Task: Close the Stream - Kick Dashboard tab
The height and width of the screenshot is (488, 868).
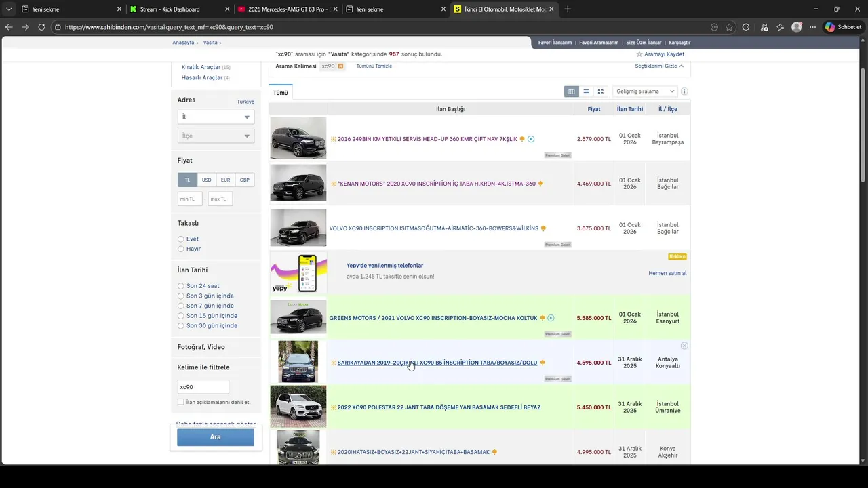Action: 227,9
